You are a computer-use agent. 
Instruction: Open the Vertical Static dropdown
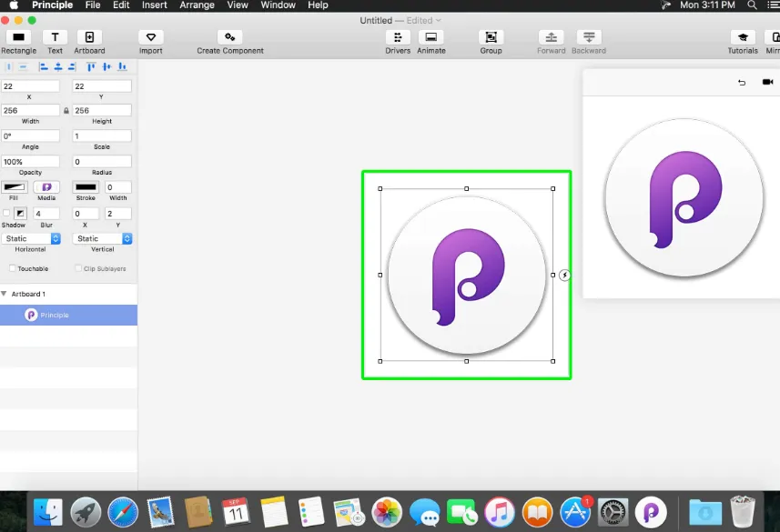coord(103,238)
